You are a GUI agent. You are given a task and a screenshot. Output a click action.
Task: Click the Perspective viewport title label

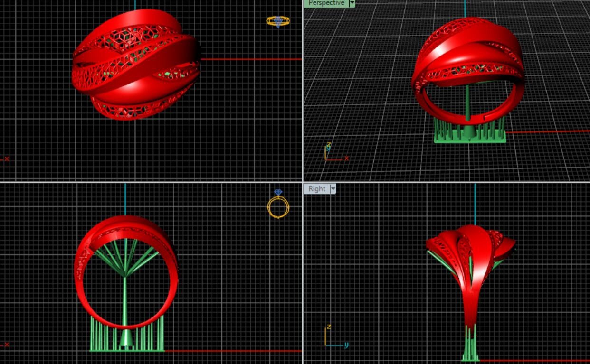[326, 3]
